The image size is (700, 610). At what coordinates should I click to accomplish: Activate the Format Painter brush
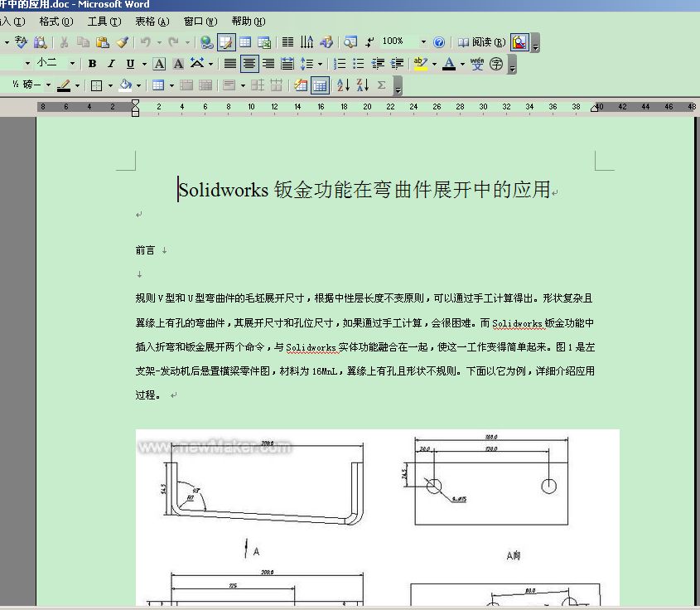coord(123,42)
